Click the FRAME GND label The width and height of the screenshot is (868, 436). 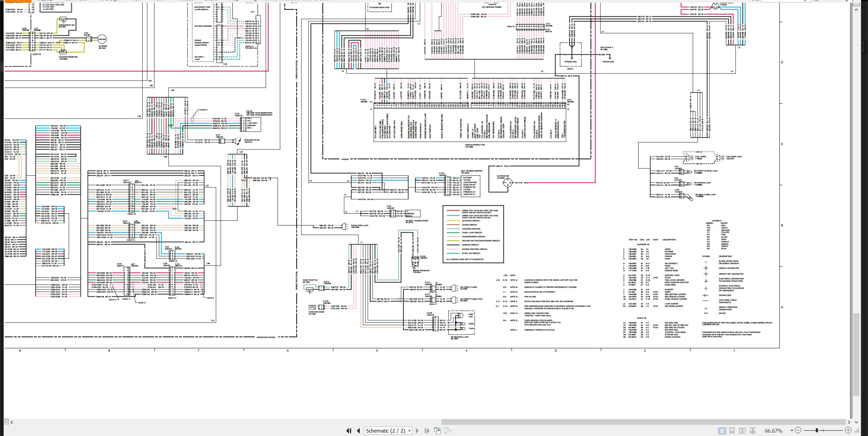pyautogui.click(x=608, y=62)
